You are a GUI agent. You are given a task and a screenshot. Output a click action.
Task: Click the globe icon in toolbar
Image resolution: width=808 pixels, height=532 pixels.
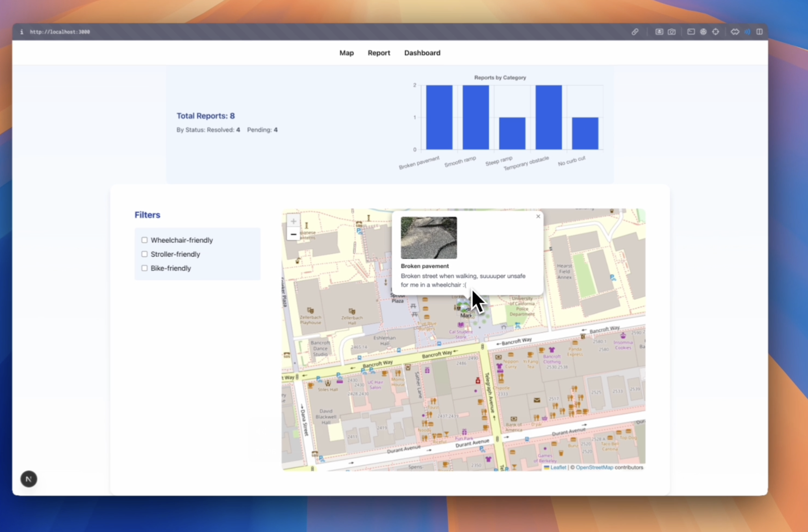[703, 32]
